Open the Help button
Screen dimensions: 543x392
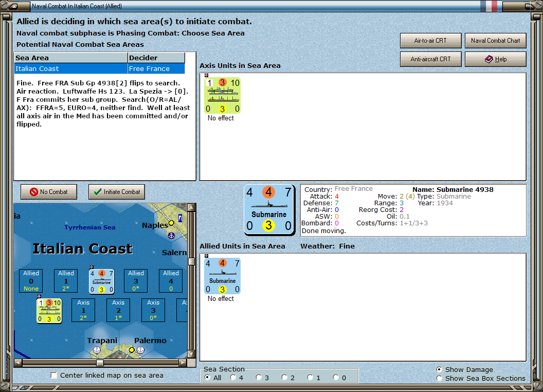[496, 59]
